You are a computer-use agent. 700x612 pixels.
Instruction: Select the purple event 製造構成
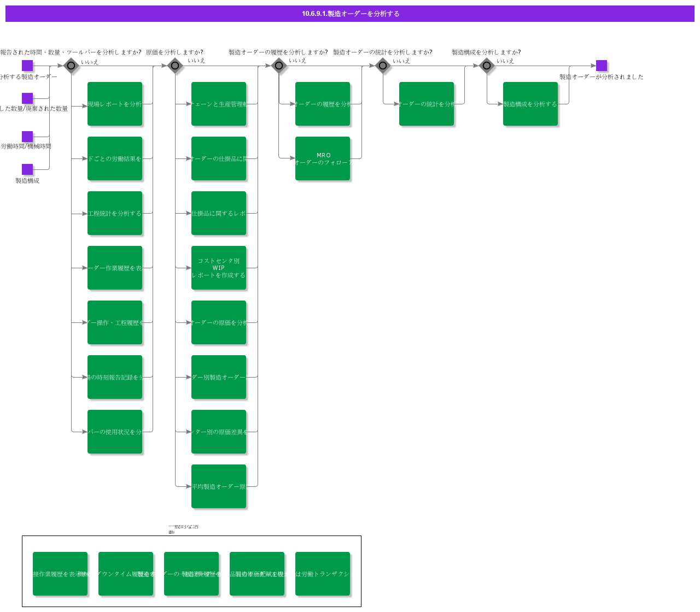[x=27, y=169]
